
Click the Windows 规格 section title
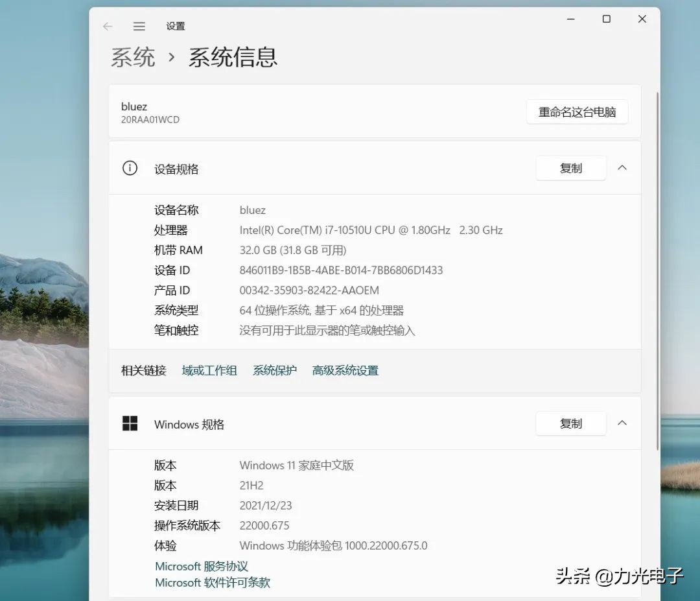tap(189, 425)
